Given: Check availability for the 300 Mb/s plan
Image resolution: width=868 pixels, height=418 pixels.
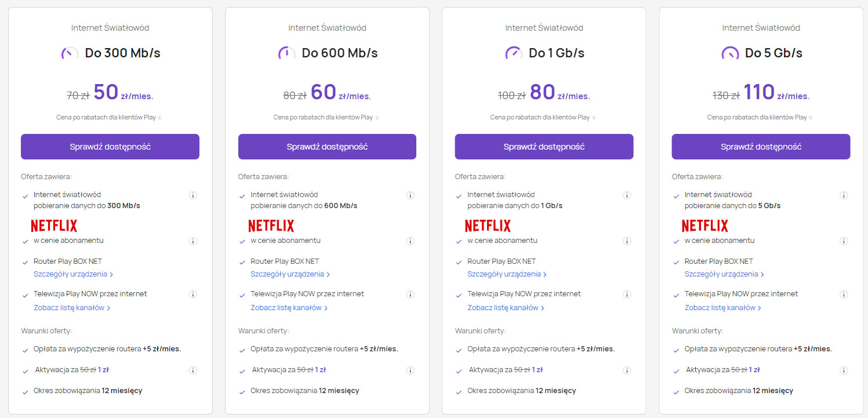Looking at the screenshot, I should coord(110,147).
